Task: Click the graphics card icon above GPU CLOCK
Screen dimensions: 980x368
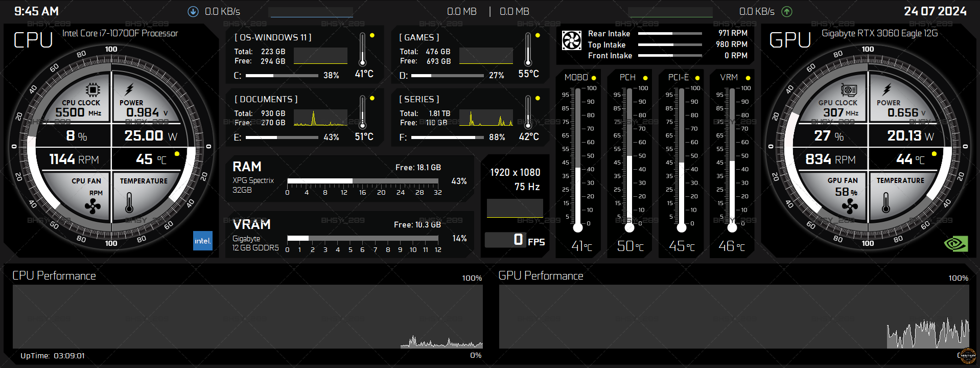Action: point(849,90)
